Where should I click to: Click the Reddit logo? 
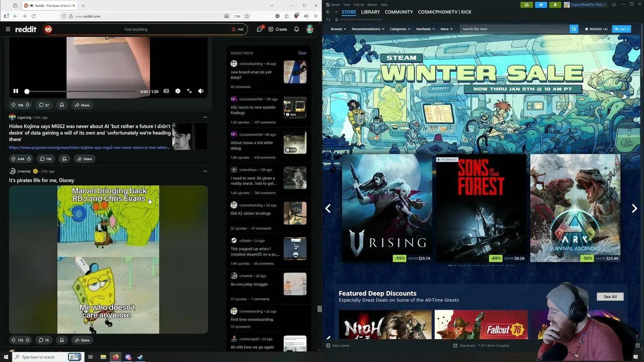click(x=26, y=29)
